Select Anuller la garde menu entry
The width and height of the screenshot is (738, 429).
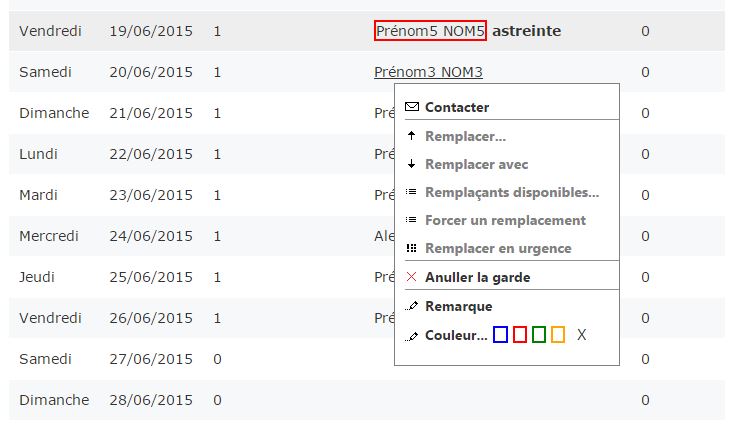(x=478, y=277)
